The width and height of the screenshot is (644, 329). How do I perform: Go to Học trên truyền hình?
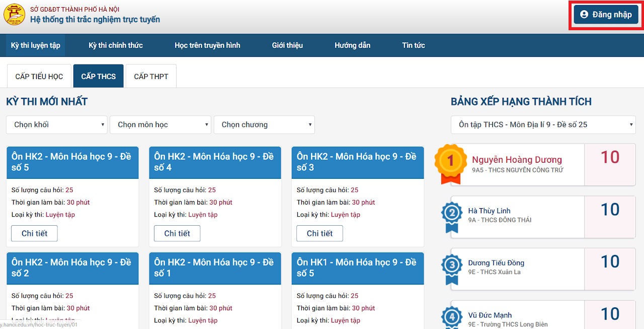coord(207,45)
